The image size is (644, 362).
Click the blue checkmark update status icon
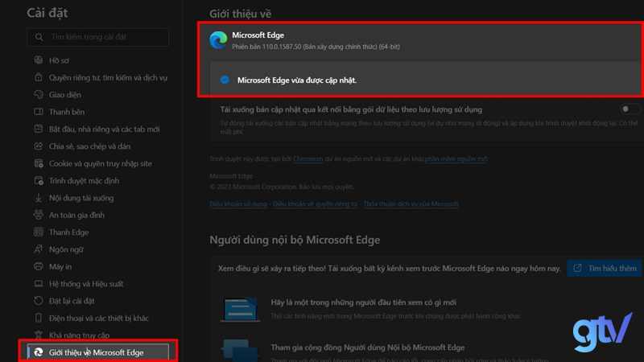225,80
